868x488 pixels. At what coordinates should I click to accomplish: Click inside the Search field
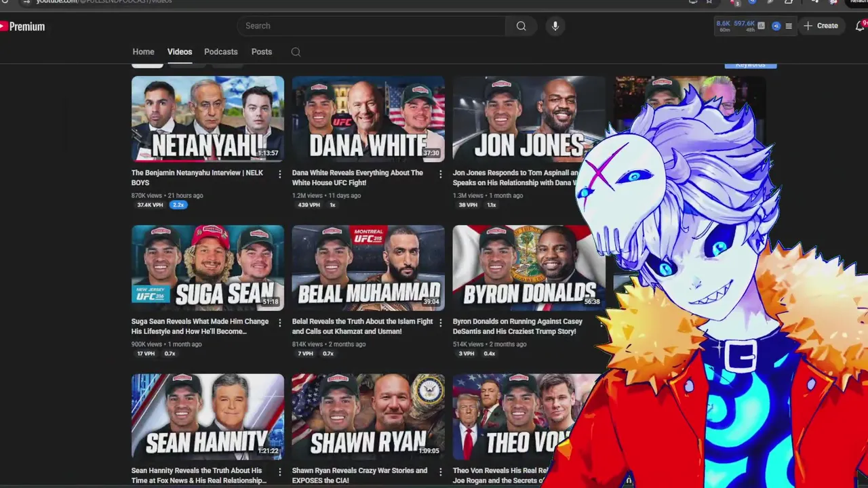pos(372,26)
